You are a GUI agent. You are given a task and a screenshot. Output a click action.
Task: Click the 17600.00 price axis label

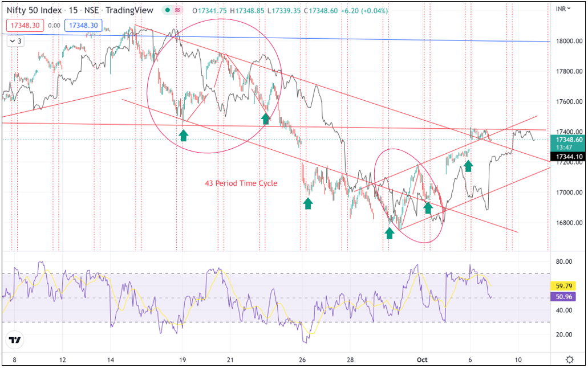coord(569,101)
